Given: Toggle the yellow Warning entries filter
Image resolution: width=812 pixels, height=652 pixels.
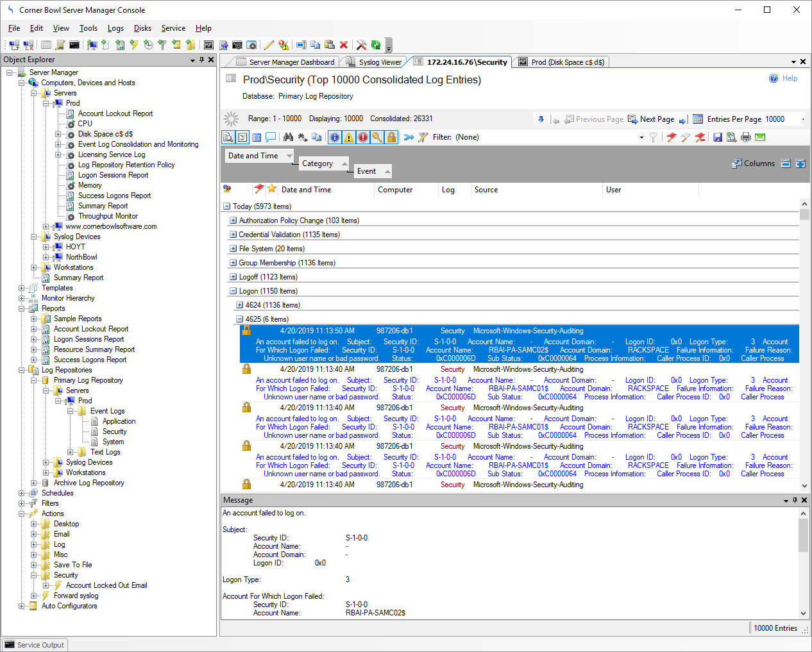Looking at the screenshot, I should (349, 137).
